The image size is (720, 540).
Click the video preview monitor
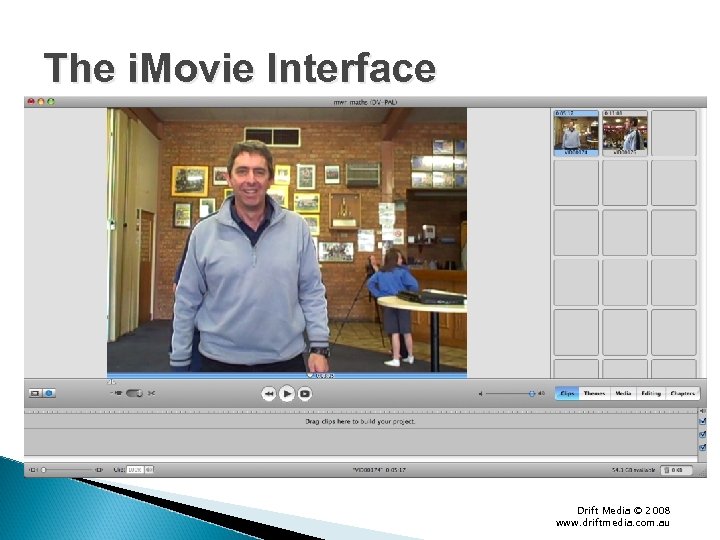coord(287,240)
